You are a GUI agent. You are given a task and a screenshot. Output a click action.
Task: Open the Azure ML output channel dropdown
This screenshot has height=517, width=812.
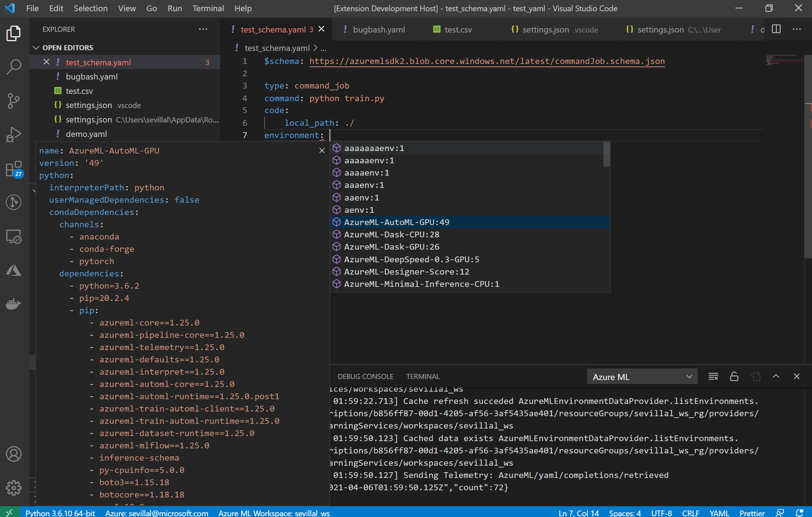pyautogui.click(x=642, y=376)
